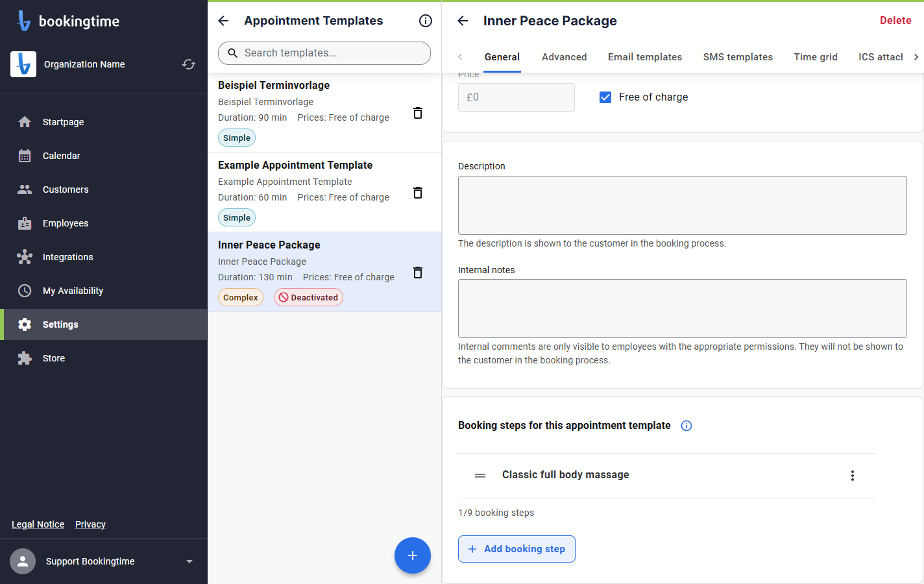Open Settings gear icon
924x584 pixels.
(x=25, y=324)
